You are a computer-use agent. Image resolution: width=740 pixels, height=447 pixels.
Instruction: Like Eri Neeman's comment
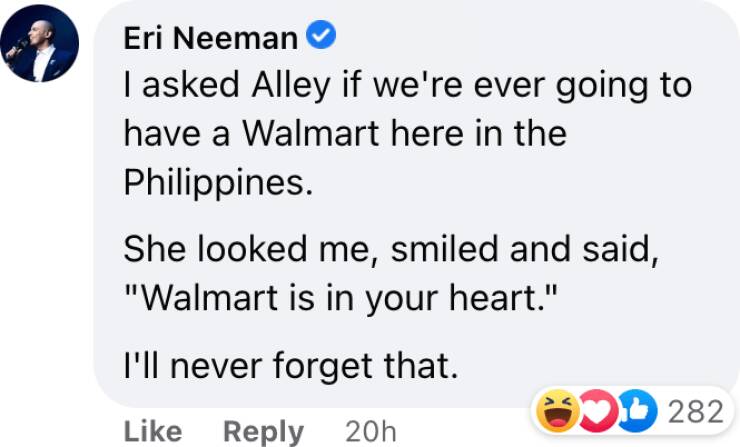tap(152, 431)
